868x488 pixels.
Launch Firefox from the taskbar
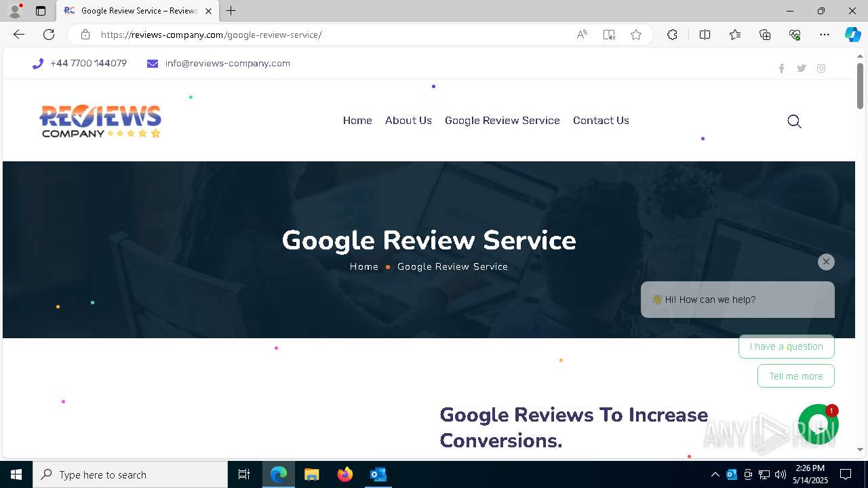click(345, 474)
